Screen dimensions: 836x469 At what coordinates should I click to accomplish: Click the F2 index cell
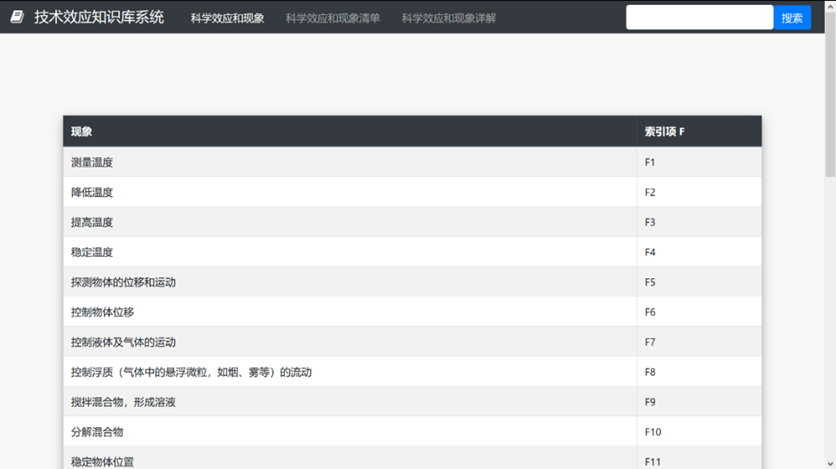(x=699, y=192)
